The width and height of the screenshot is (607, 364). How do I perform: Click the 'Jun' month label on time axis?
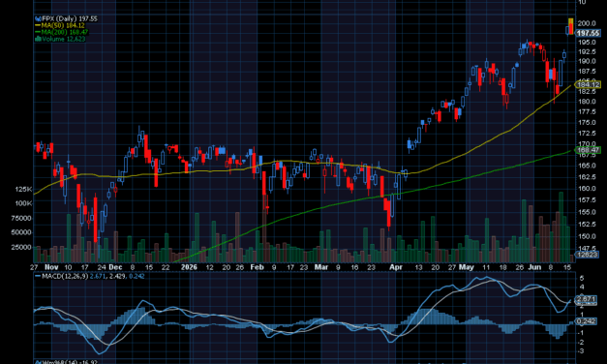tap(534, 267)
